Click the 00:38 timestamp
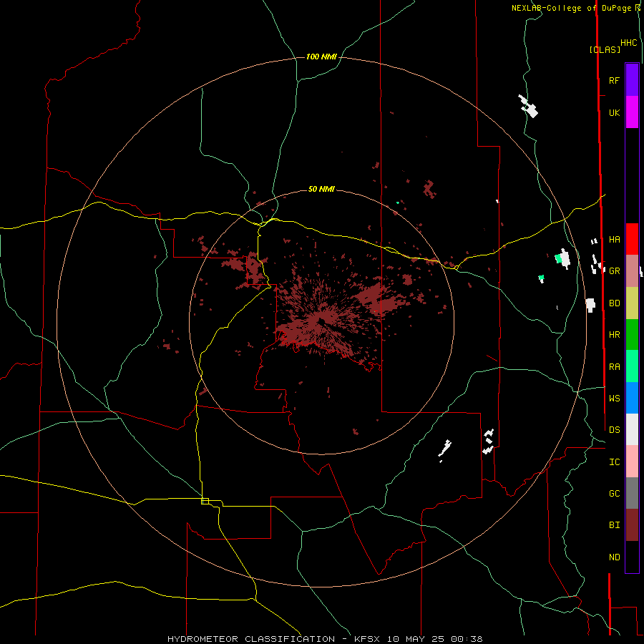The image size is (644, 644). [466, 639]
